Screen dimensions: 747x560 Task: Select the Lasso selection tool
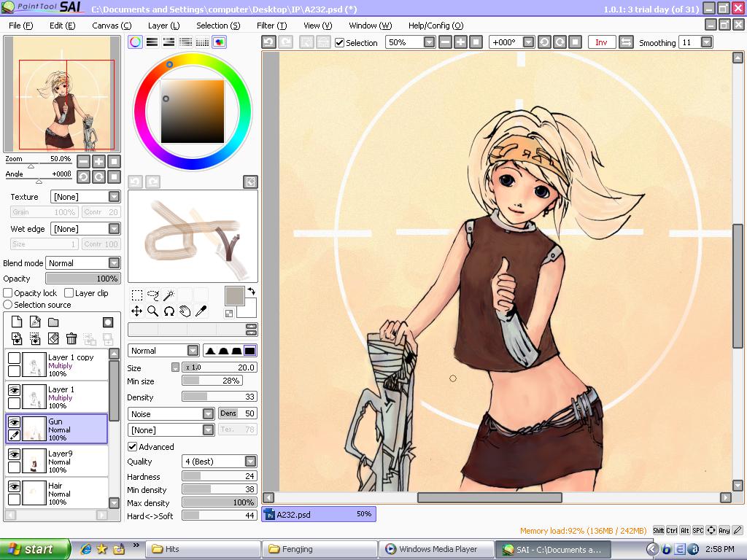pos(154,295)
